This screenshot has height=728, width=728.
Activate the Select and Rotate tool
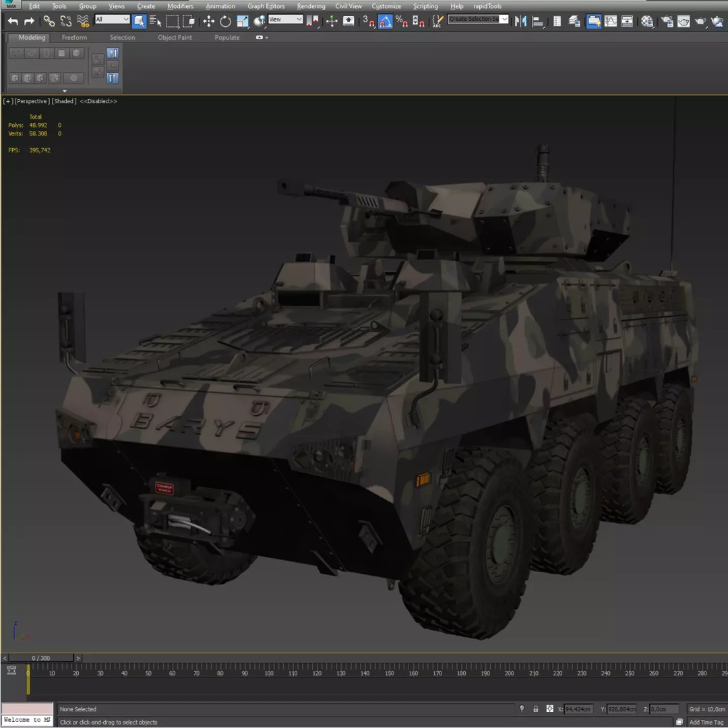pyautogui.click(x=225, y=22)
